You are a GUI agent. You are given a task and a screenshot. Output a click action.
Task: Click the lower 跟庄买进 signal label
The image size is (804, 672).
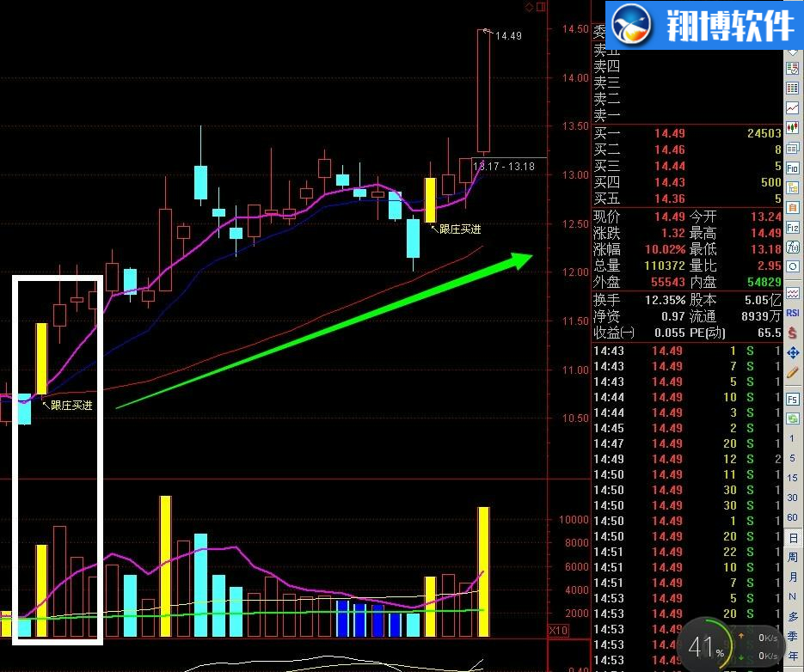[x=71, y=406]
